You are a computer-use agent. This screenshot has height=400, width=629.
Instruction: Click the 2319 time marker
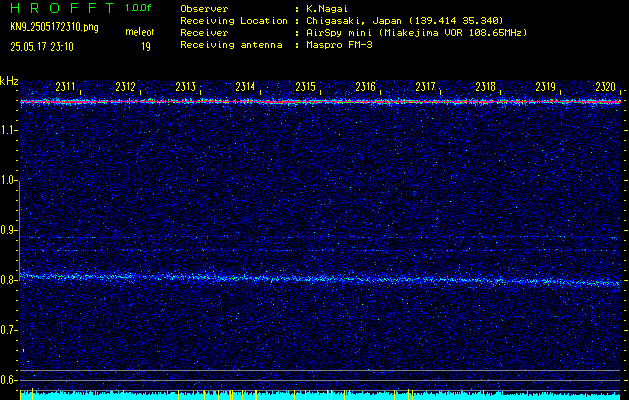(x=546, y=87)
